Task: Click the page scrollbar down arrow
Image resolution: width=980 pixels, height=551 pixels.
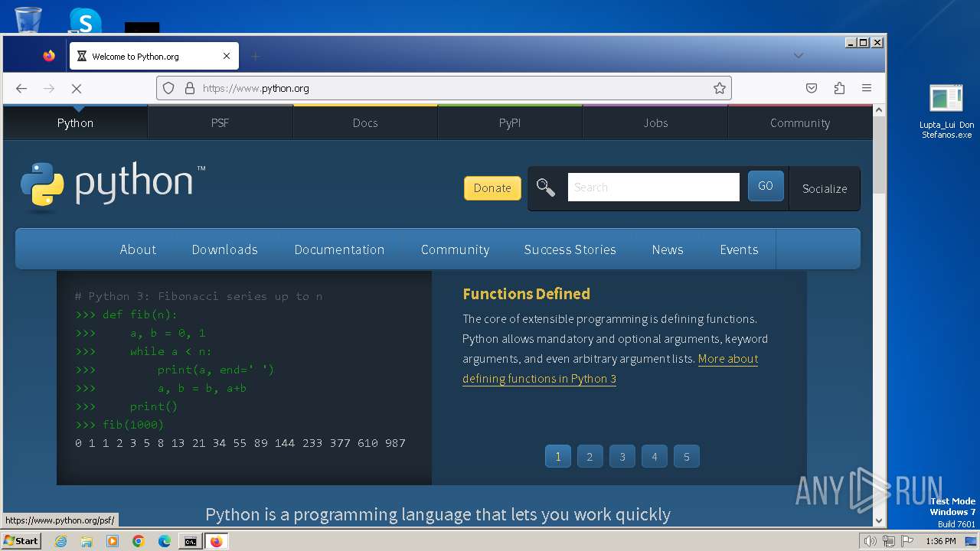Action: 879,520
